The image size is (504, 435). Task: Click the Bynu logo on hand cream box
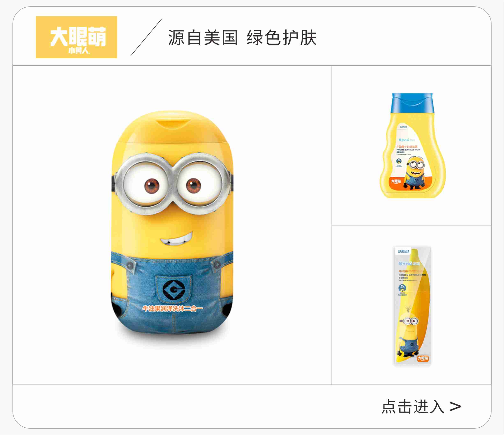(409, 264)
